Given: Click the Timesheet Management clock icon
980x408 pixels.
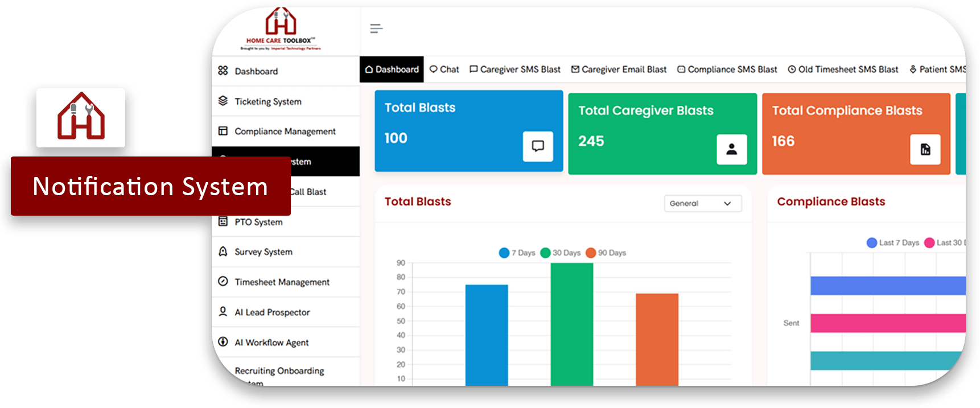Looking at the screenshot, I should (223, 282).
